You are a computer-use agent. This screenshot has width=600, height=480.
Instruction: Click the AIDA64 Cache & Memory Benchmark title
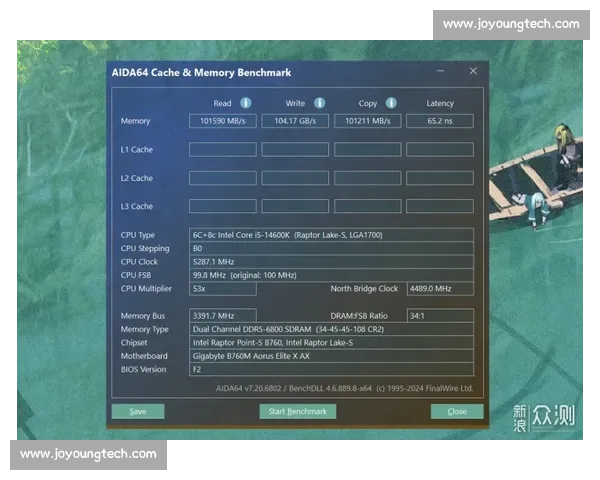201,73
